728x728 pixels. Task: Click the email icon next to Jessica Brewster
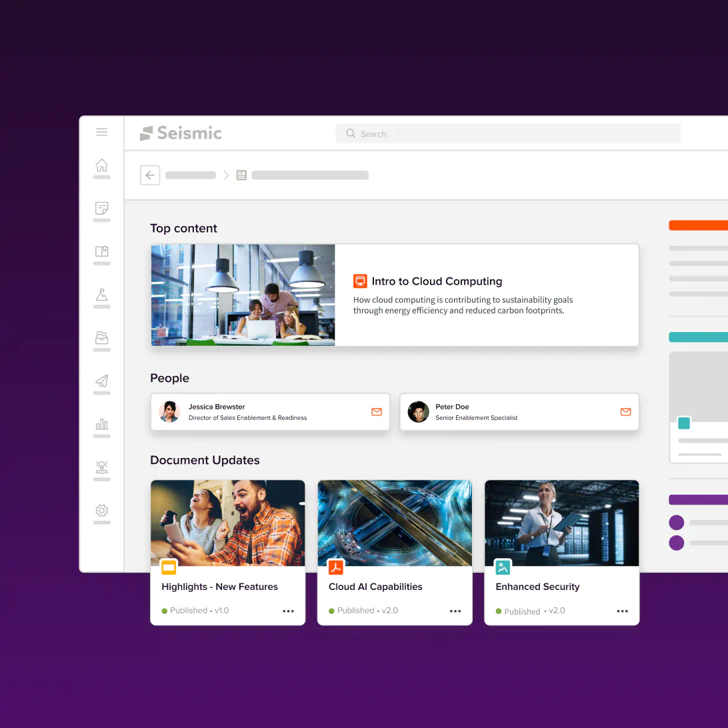point(375,411)
